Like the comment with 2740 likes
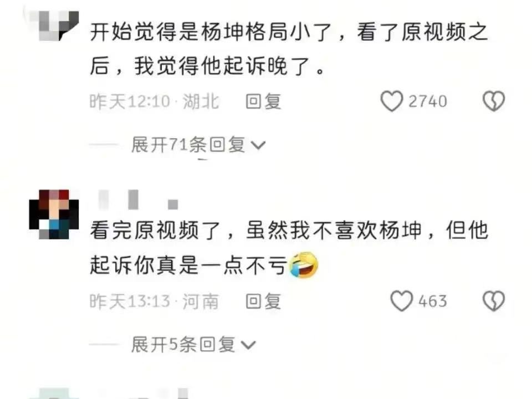Viewport: 532px width, 399px height. pyautogui.click(x=392, y=101)
